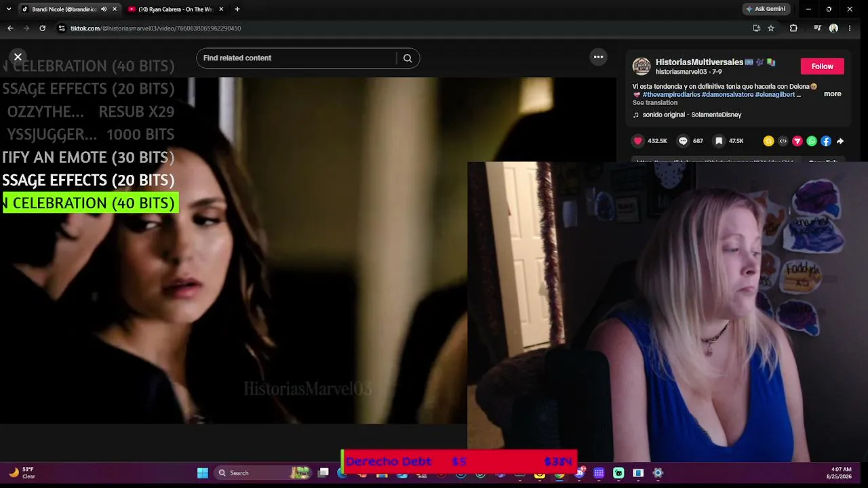Open the #elenagilbert hashtag
Image resolution: width=868 pixels, height=488 pixels.
tap(775, 95)
